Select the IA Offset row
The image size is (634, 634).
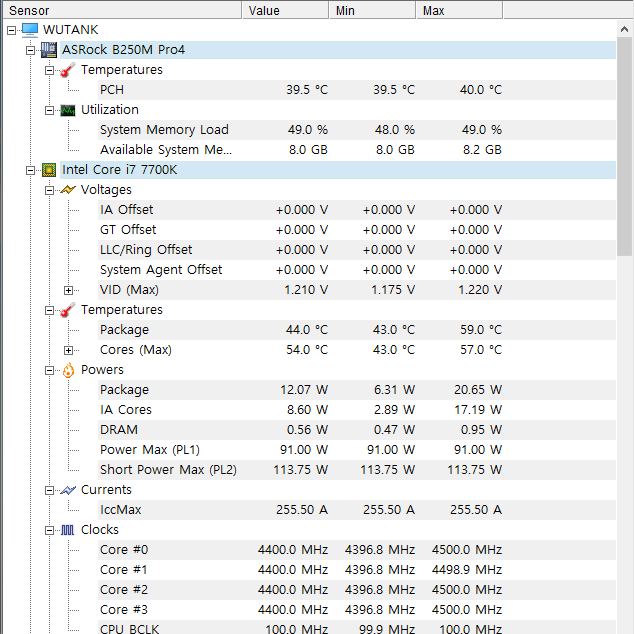click(357, 210)
